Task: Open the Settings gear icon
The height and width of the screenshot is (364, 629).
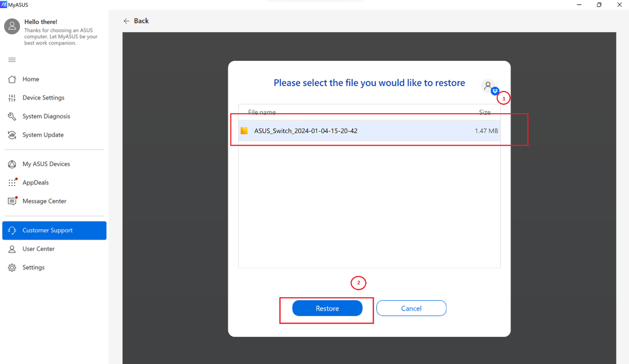Action: 12,267
